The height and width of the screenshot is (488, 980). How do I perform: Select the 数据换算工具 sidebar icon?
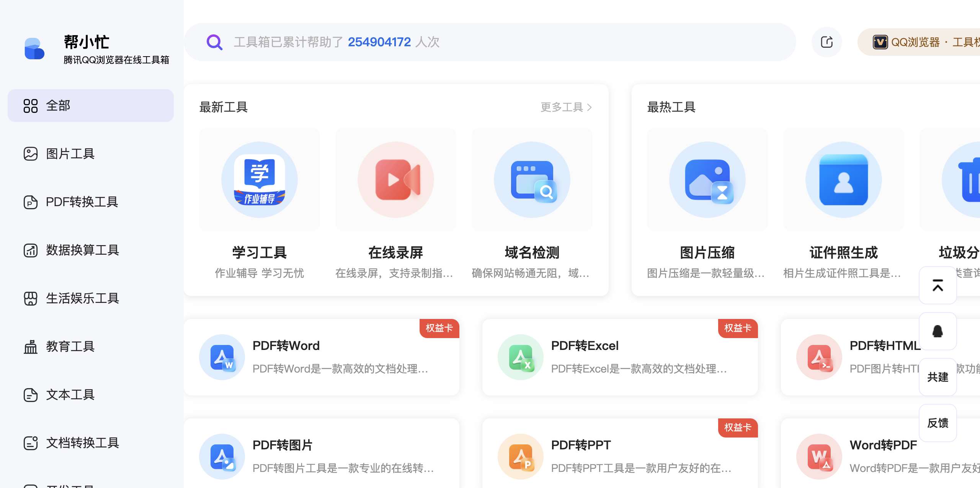pyautogui.click(x=31, y=250)
